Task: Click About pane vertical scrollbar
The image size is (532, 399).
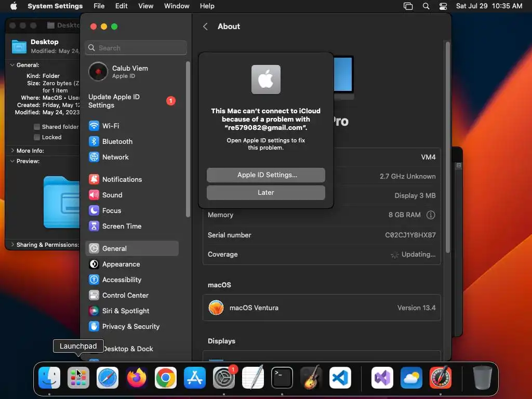Action: click(x=448, y=148)
